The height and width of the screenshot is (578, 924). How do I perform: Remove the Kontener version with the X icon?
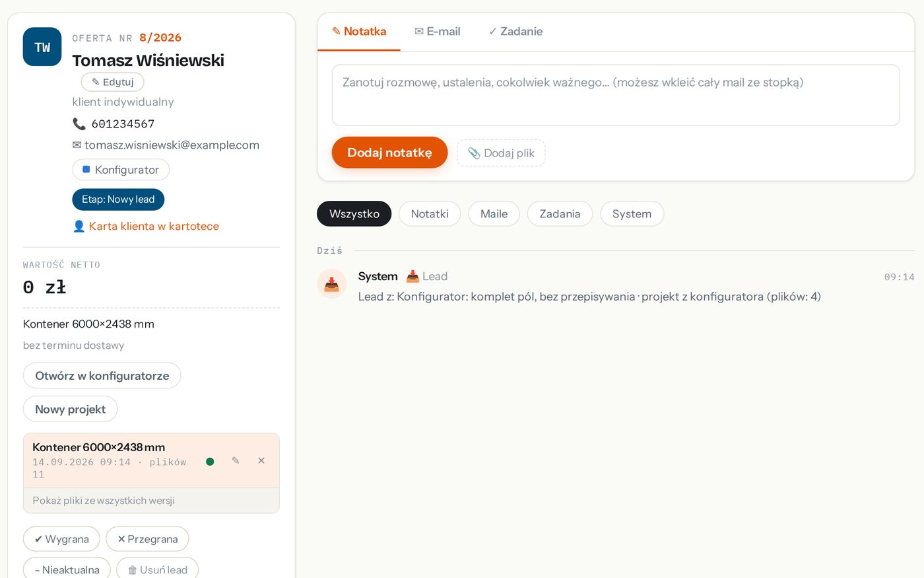pos(261,460)
